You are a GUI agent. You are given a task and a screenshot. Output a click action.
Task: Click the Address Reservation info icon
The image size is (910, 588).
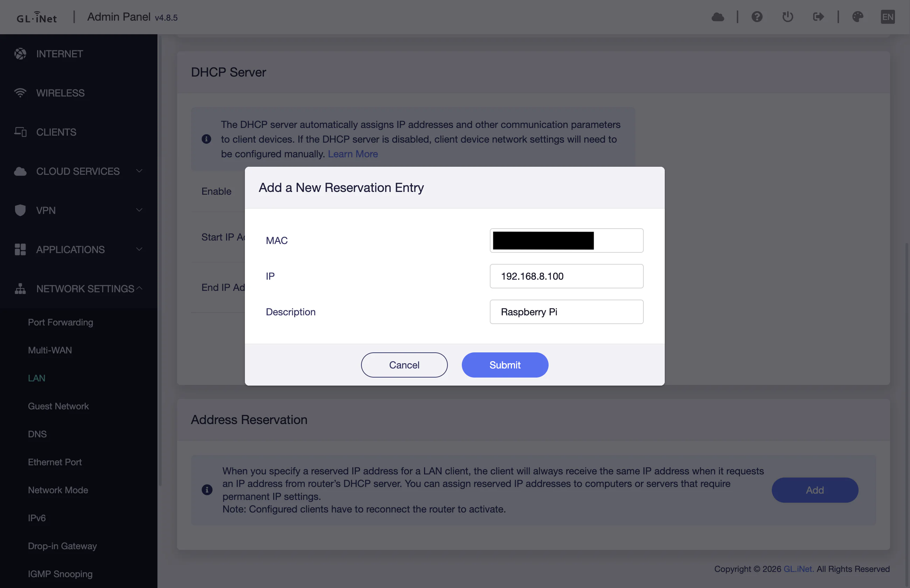coord(207,490)
